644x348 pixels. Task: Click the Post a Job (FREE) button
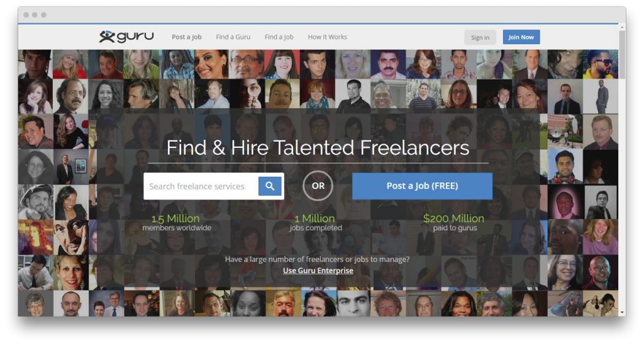(x=422, y=186)
